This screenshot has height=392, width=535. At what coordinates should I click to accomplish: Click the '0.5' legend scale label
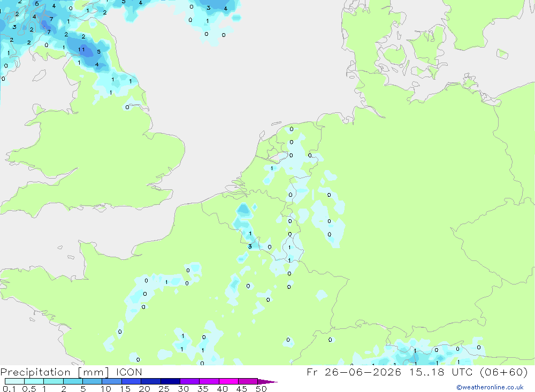pos(29,389)
